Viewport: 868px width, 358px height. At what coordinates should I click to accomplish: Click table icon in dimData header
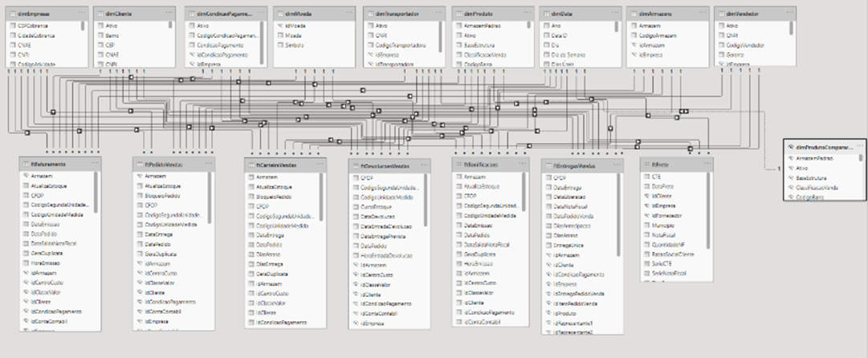pyautogui.click(x=546, y=14)
